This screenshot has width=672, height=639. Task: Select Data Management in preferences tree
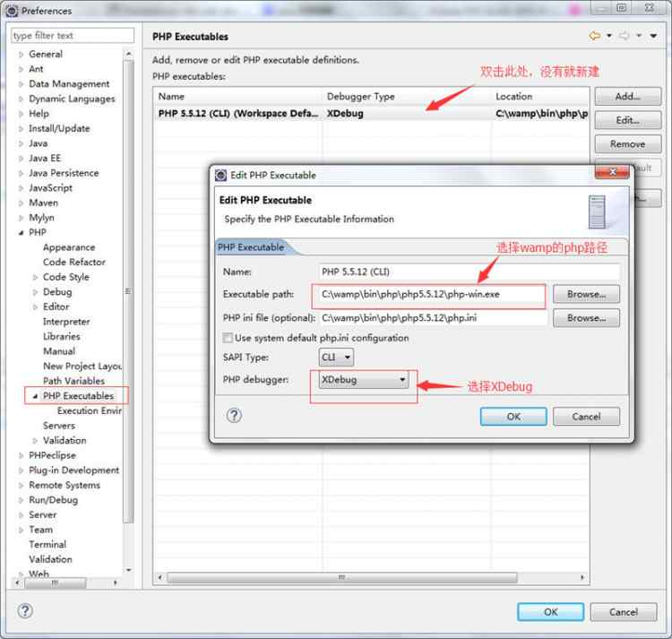click(x=69, y=84)
